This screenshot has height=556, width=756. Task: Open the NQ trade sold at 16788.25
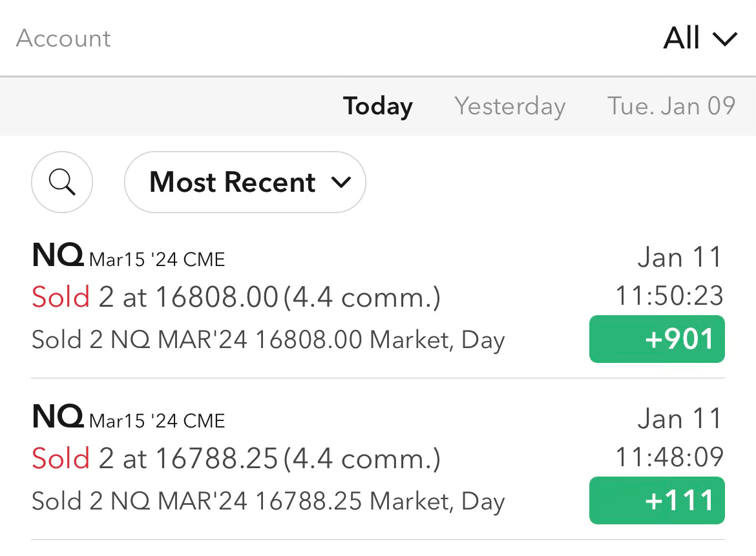(378, 459)
